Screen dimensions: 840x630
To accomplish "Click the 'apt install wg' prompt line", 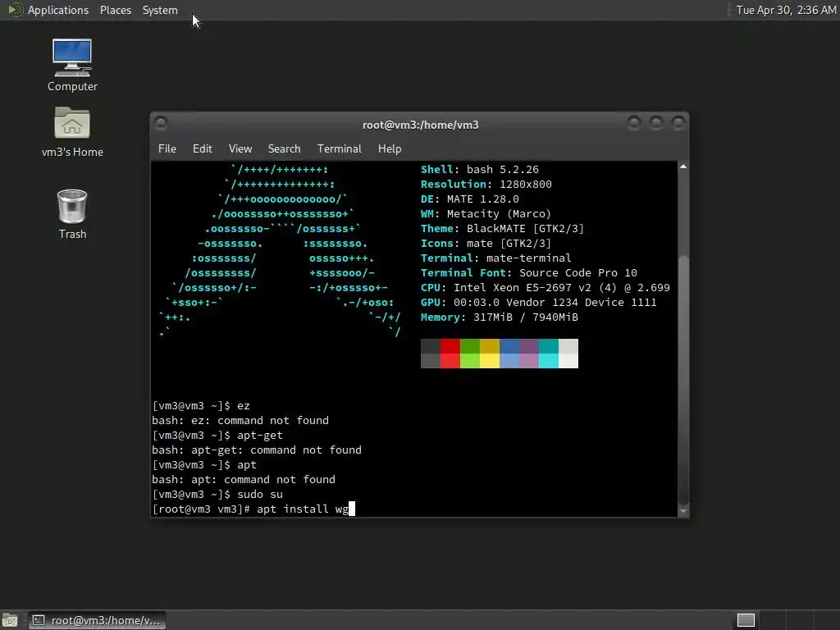I will click(253, 509).
